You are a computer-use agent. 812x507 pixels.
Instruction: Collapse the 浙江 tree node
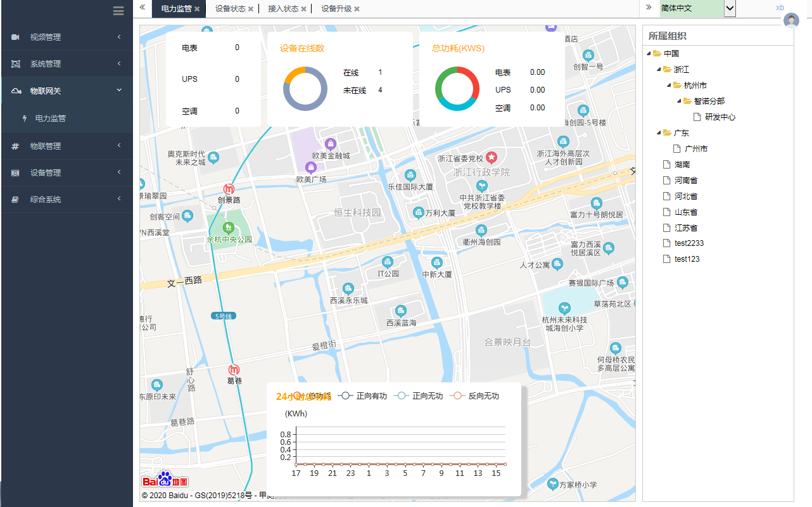pyautogui.click(x=658, y=69)
